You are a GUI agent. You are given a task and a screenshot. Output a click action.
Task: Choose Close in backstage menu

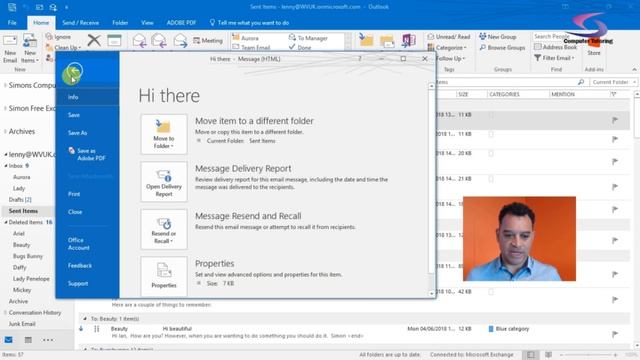pyautogui.click(x=75, y=212)
